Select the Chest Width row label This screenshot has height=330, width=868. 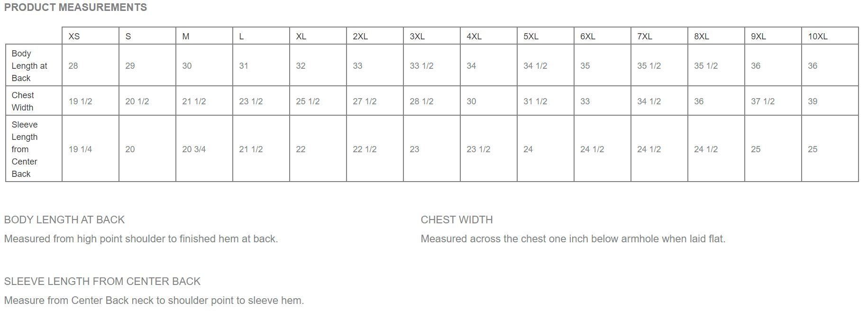point(23,101)
